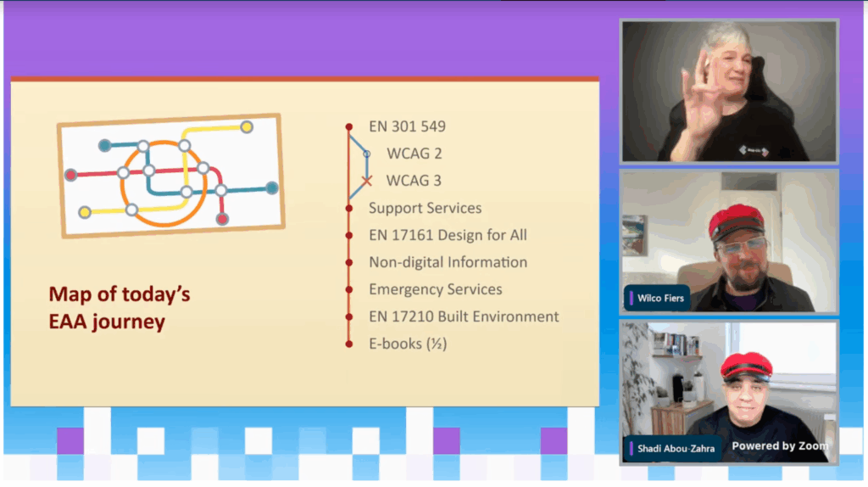Select the teal station at the map's right end
The height and width of the screenshot is (487, 868).
271,188
